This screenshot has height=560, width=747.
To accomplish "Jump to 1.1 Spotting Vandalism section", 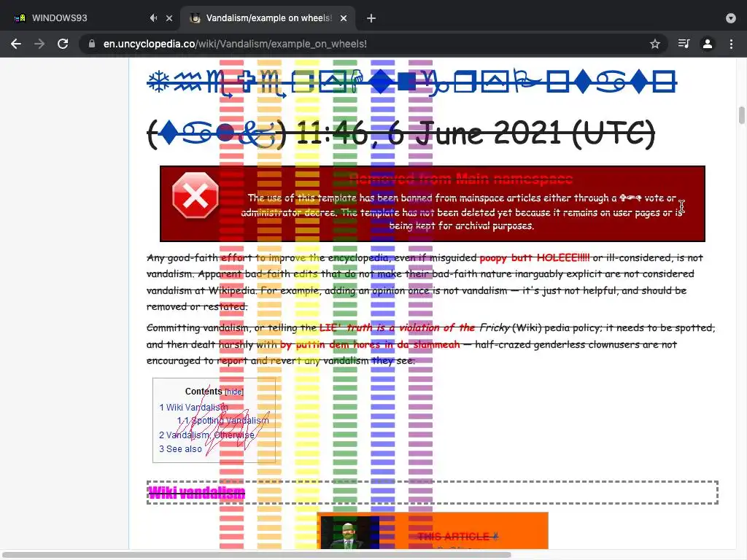I will [223, 421].
